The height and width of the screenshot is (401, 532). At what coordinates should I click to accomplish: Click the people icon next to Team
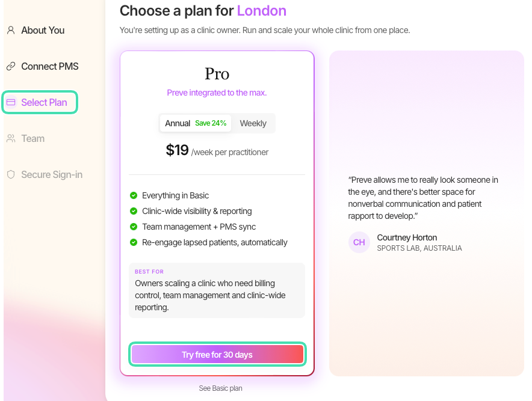[11, 138]
